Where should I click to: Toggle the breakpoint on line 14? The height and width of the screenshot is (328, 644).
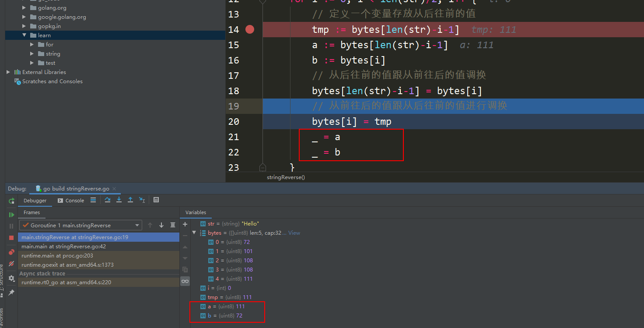coord(249,29)
